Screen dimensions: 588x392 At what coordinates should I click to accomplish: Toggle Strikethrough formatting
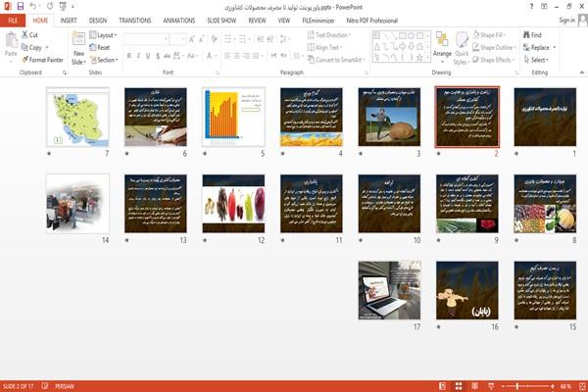point(168,56)
